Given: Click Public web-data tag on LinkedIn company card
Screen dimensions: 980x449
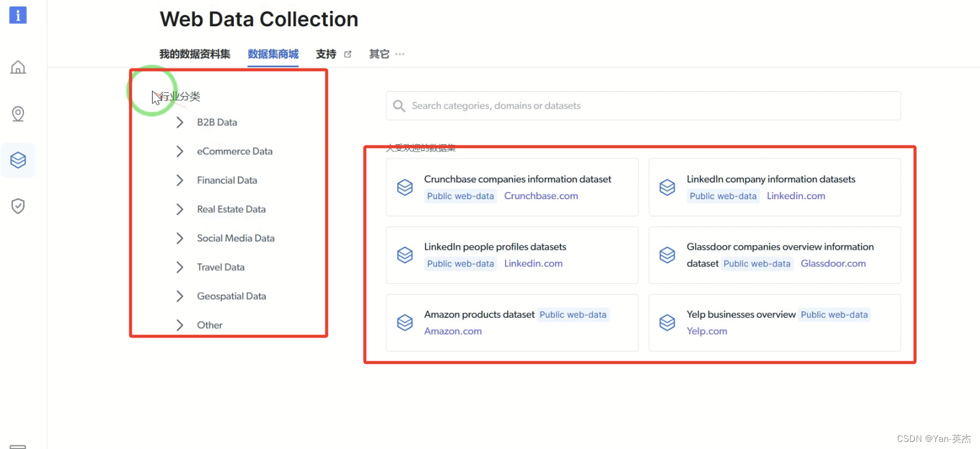Looking at the screenshot, I should (723, 196).
